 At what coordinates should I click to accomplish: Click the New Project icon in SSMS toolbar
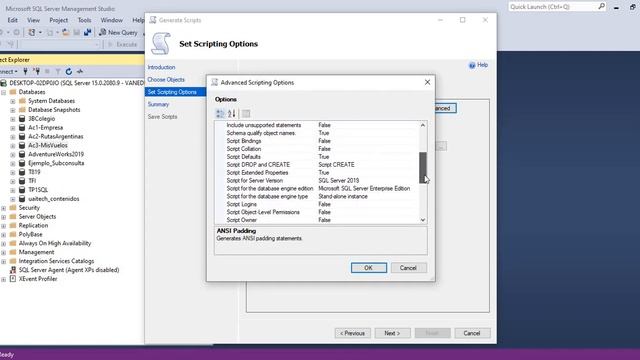pos(31,32)
